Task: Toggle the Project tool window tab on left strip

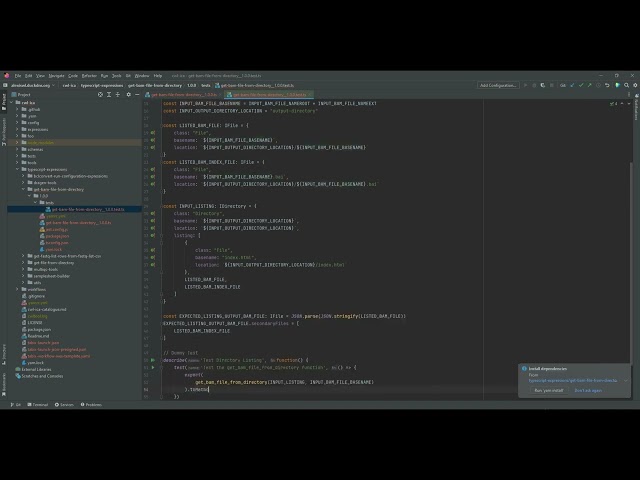Action: (x=4, y=102)
